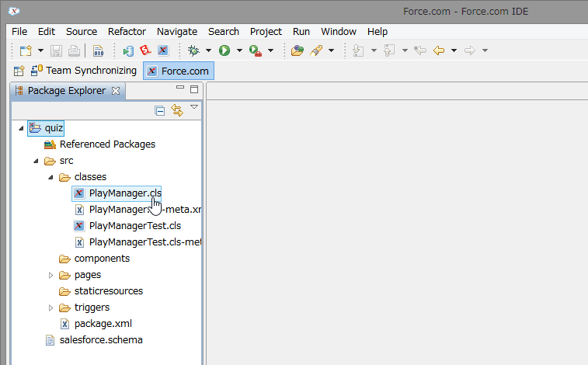Open the Source menu
588x365 pixels.
[82, 32]
